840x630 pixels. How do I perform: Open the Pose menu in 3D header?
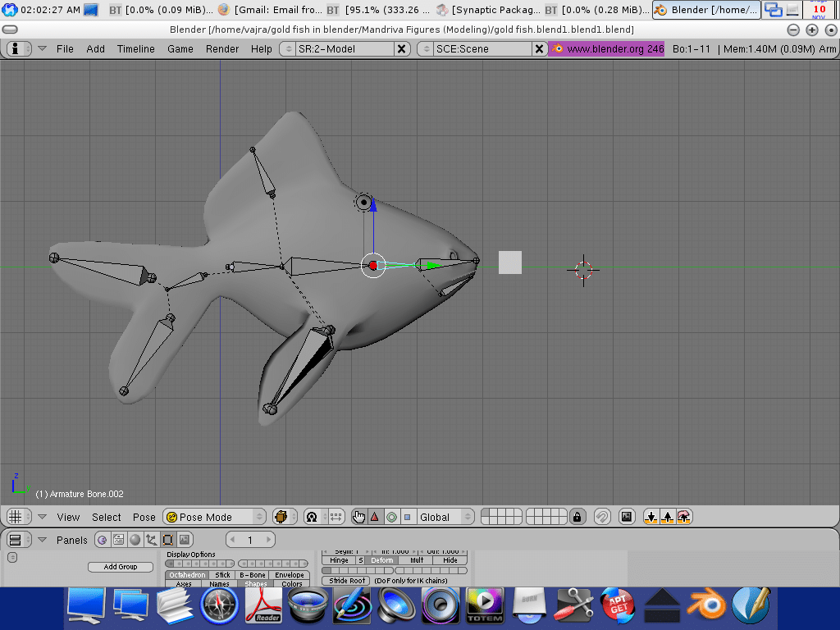[x=144, y=517]
